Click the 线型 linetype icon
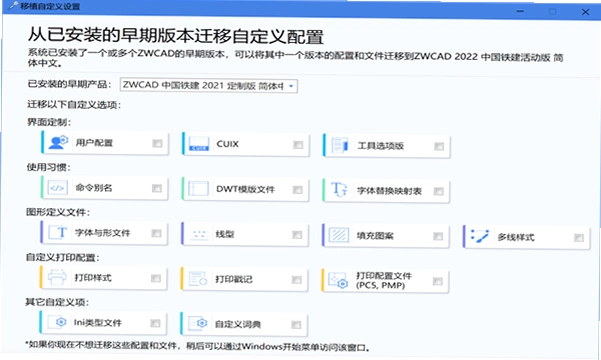The height and width of the screenshot is (360, 601). coord(199,234)
